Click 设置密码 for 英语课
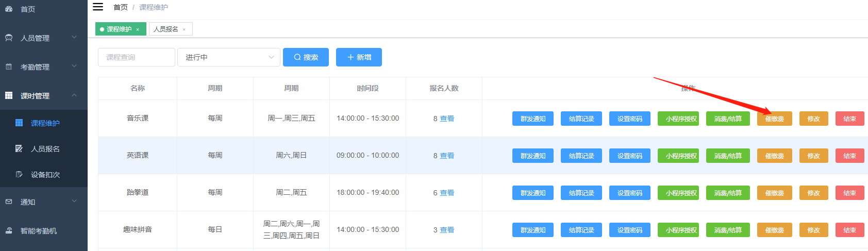Image resolution: width=868 pixels, height=251 pixels. (630, 156)
